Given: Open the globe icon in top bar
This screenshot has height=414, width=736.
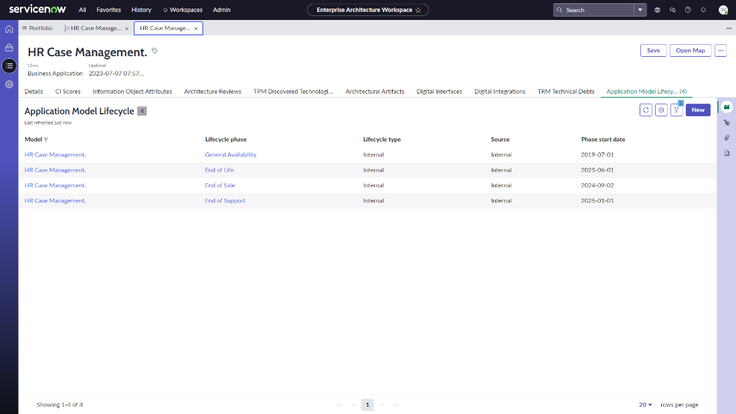Looking at the screenshot, I should pos(657,10).
